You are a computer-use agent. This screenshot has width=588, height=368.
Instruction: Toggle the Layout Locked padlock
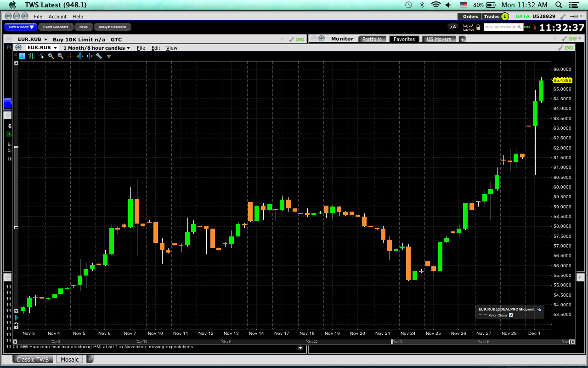tap(478, 28)
